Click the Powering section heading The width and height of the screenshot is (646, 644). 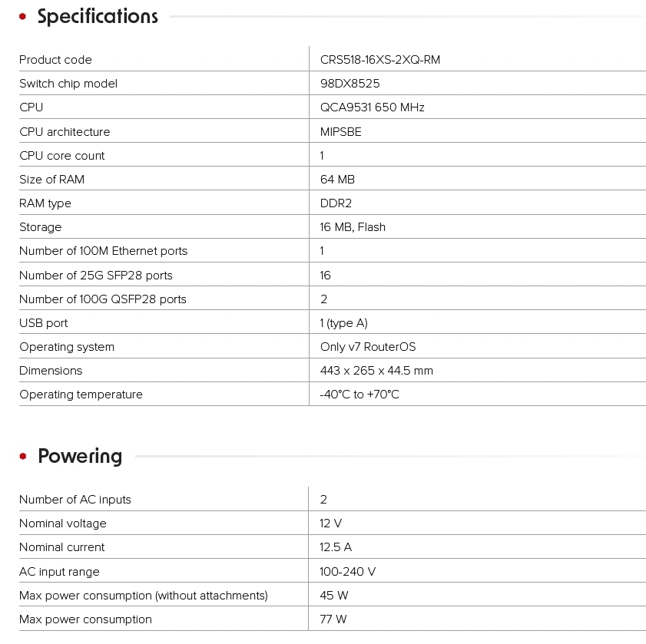tap(80, 456)
